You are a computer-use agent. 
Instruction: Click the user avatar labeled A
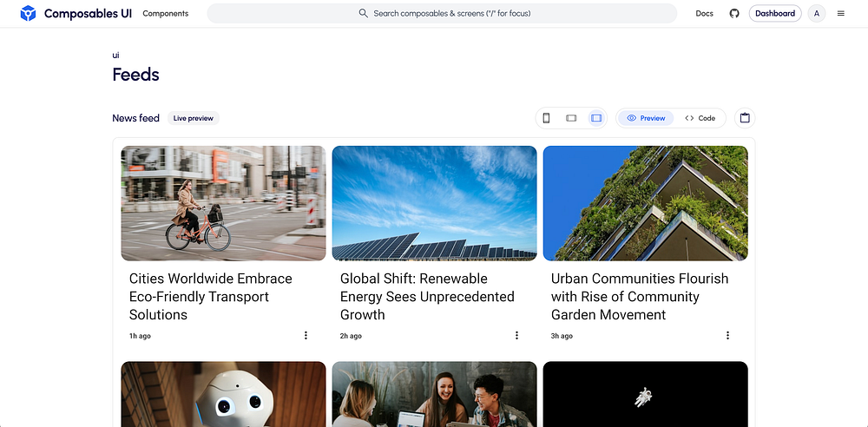816,14
